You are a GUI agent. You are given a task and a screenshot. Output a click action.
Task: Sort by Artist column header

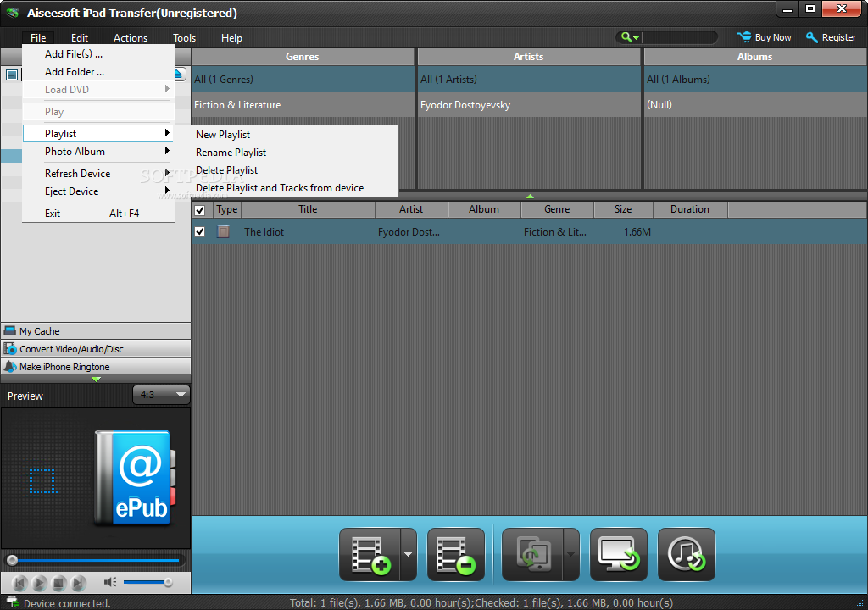pos(411,209)
